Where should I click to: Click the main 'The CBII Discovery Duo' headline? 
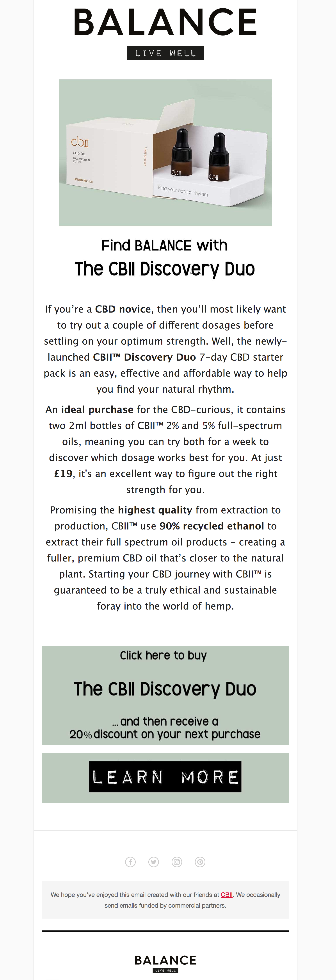(x=165, y=269)
